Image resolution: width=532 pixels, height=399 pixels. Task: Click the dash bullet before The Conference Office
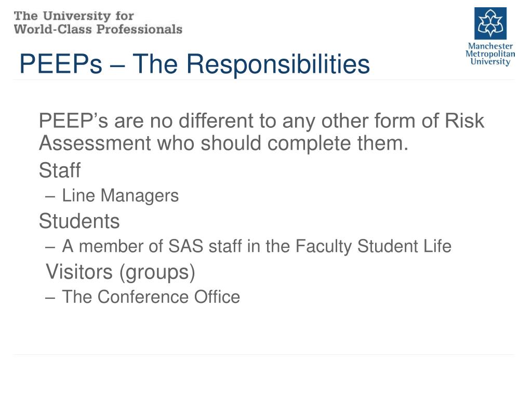tap(50, 298)
